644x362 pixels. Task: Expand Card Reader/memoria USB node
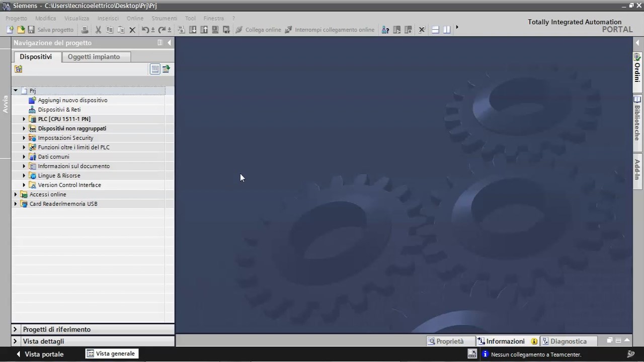point(16,204)
